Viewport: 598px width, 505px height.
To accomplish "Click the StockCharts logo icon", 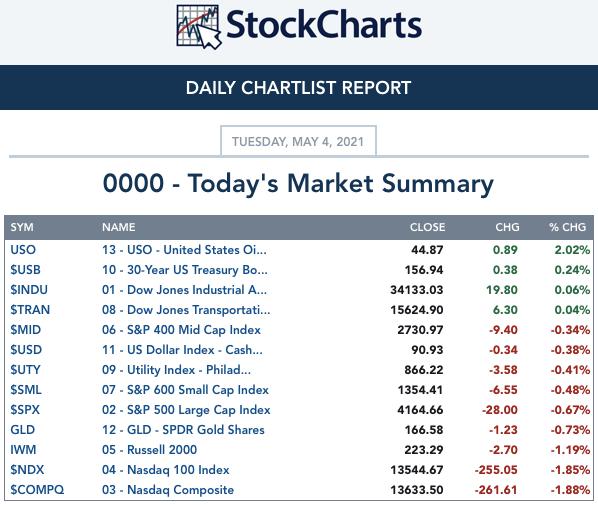I will (199, 27).
